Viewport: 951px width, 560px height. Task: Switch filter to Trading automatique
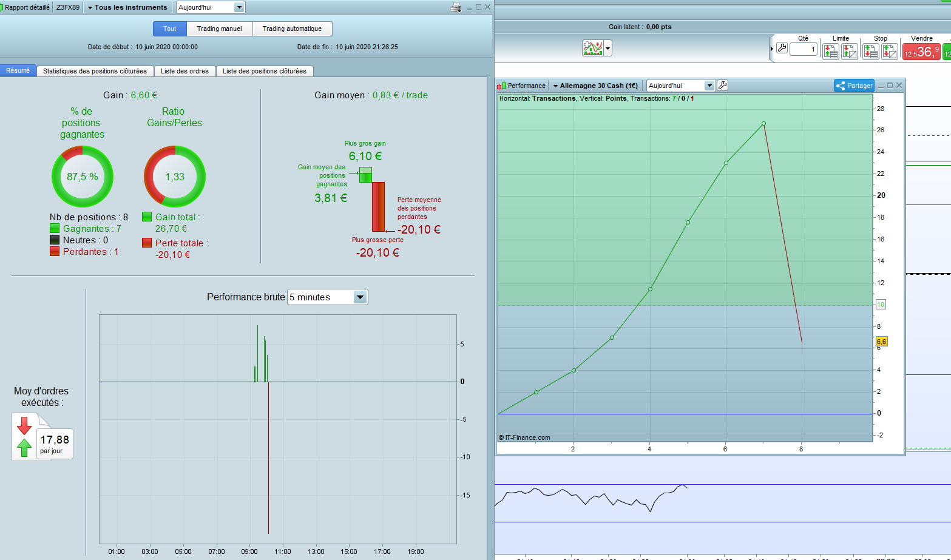pos(292,29)
